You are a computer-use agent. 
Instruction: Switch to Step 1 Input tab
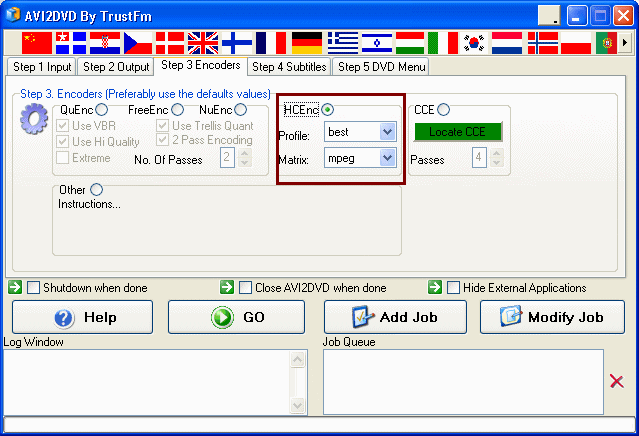click(x=42, y=67)
